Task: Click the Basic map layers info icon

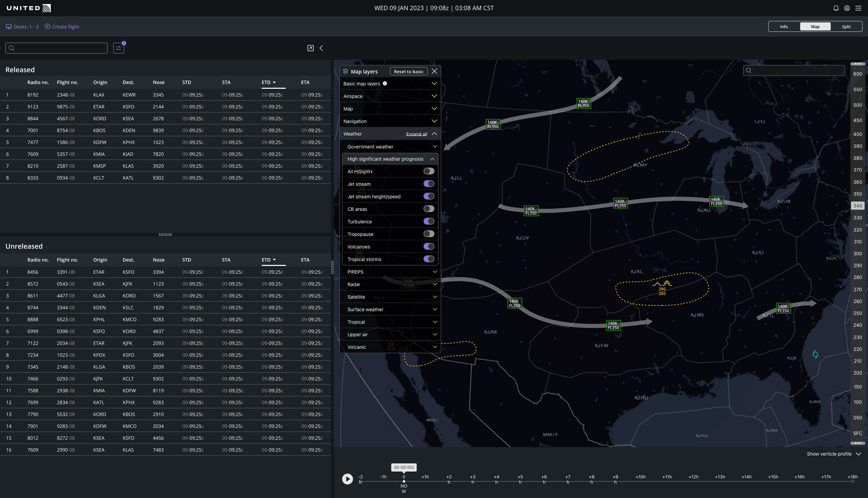Action: pyautogui.click(x=385, y=83)
